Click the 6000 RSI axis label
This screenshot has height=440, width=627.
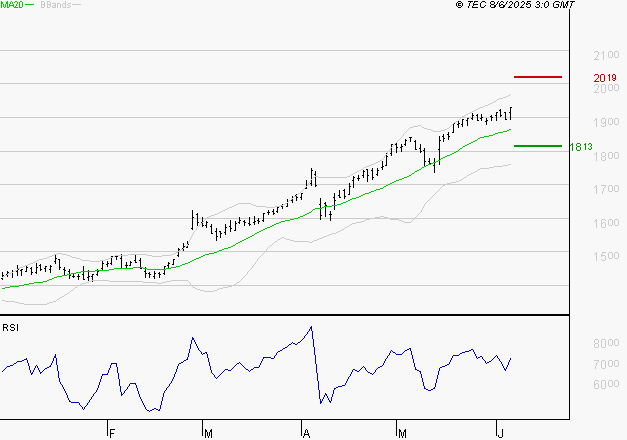(x=606, y=384)
